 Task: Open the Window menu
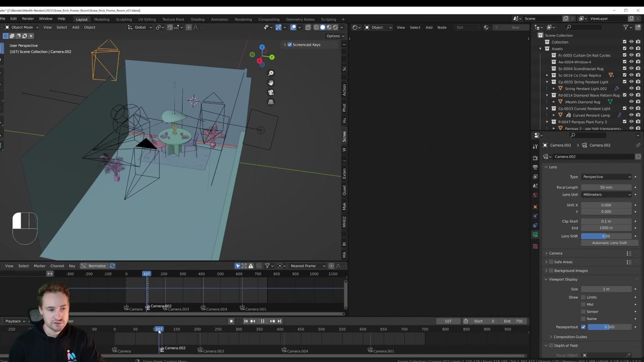[x=46, y=19]
